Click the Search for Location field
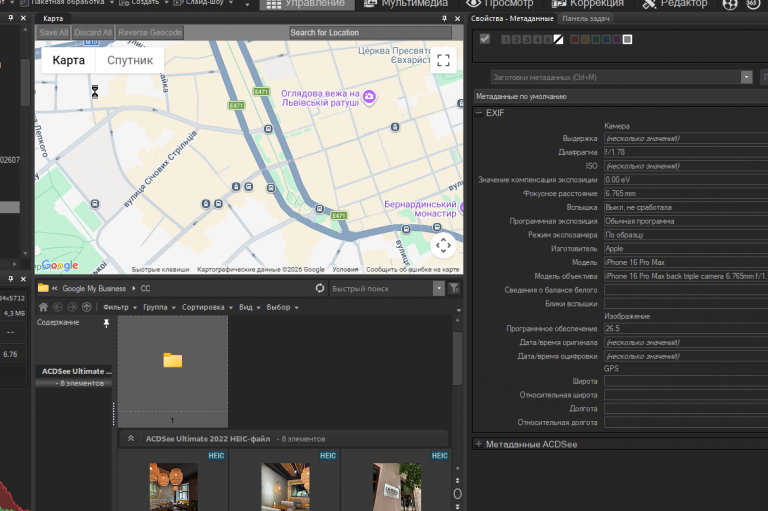The width and height of the screenshot is (768, 511). pyautogui.click(x=370, y=32)
